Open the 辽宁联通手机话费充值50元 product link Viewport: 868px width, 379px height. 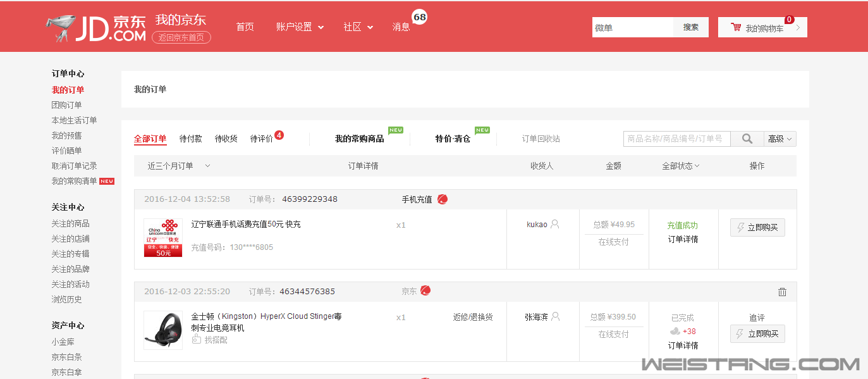246,224
